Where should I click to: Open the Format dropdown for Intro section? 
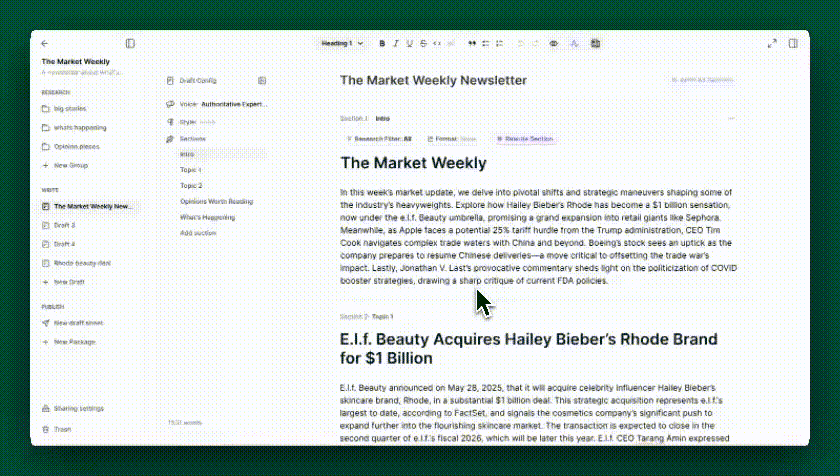452,139
